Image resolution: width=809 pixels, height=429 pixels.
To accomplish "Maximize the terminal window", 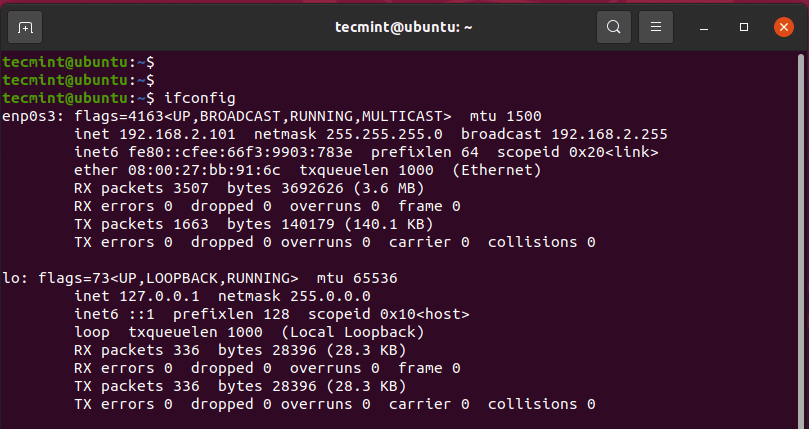I will pyautogui.click(x=744, y=26).
